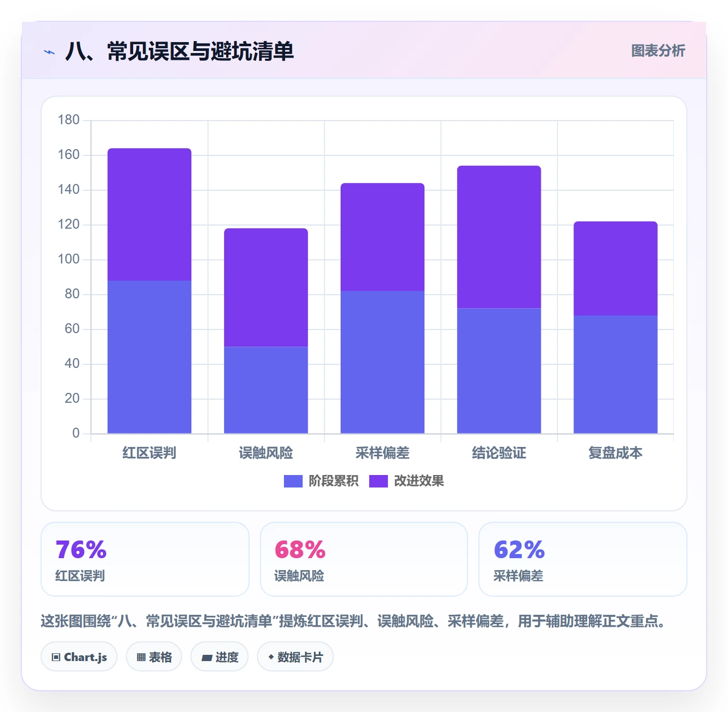Click the blue segment of 红区误判 bar
728x712 pixels.
point(149,357)
